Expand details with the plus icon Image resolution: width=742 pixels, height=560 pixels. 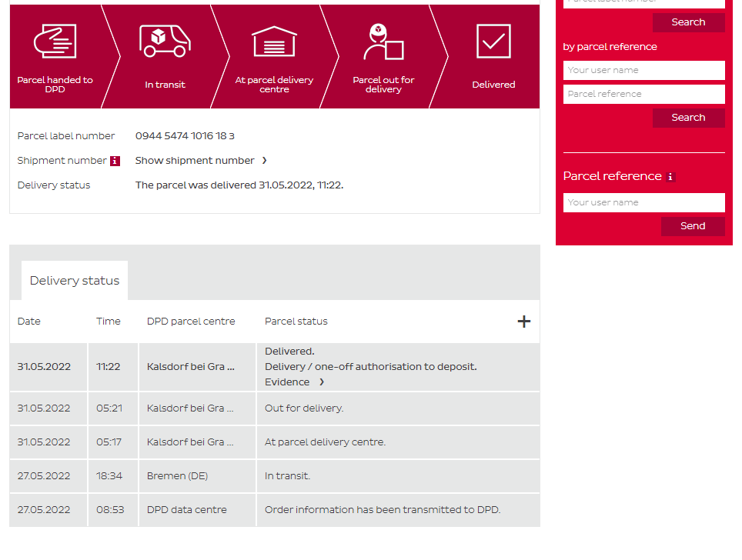pos(524,322)
